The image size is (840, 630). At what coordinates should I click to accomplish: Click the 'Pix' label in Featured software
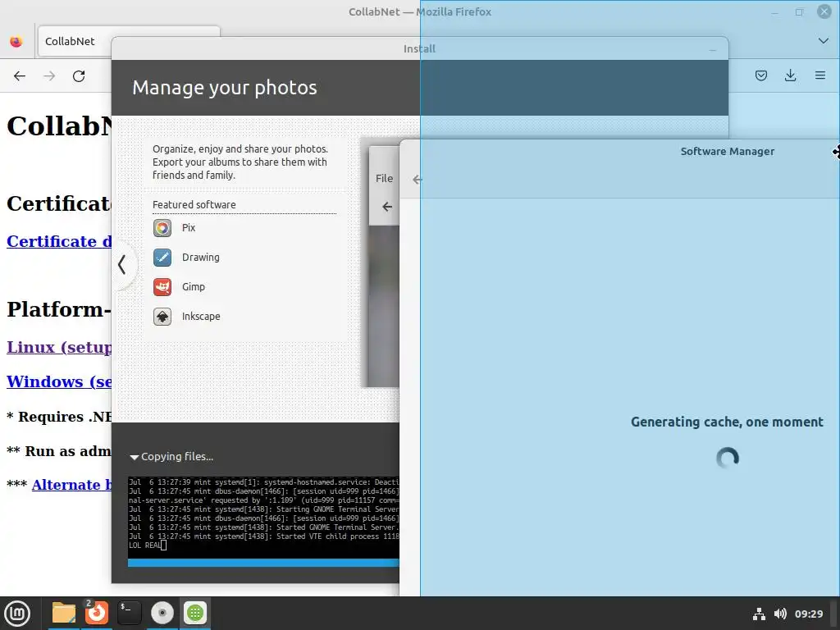[189, 228]
